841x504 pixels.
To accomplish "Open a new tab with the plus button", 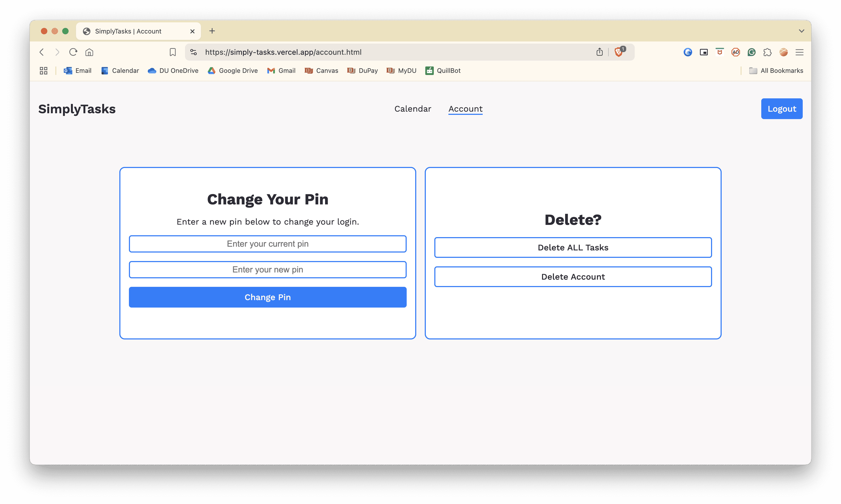I will point(212,31).
